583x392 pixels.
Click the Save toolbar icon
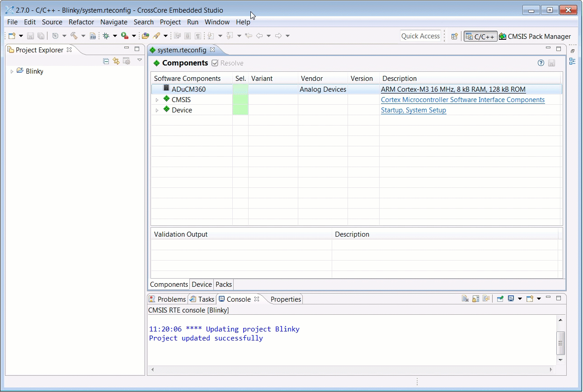(31, 36)
